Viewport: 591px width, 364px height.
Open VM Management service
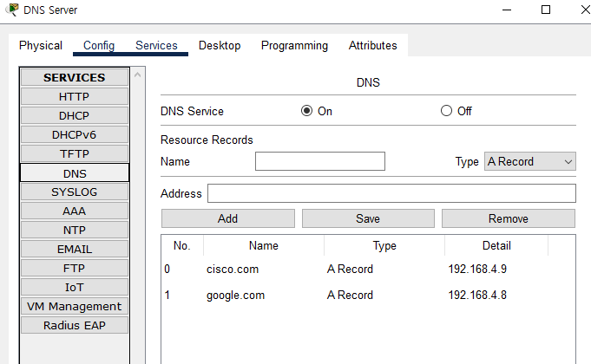click(75, 307)
